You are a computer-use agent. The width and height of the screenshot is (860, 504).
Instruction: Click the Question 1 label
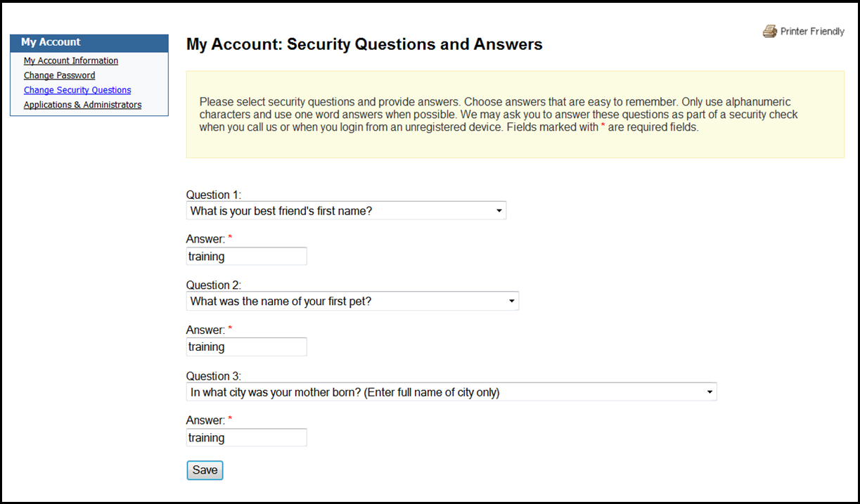point(213,195)
